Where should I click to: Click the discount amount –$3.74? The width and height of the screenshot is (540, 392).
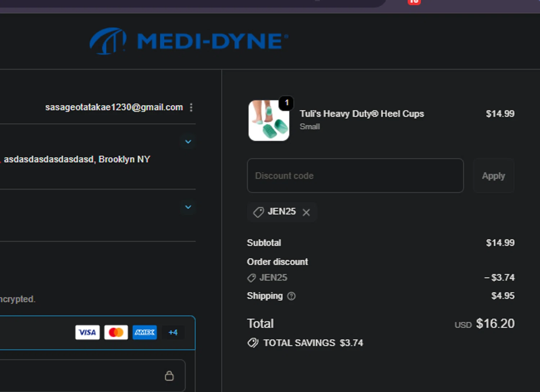tap(499, 278)
